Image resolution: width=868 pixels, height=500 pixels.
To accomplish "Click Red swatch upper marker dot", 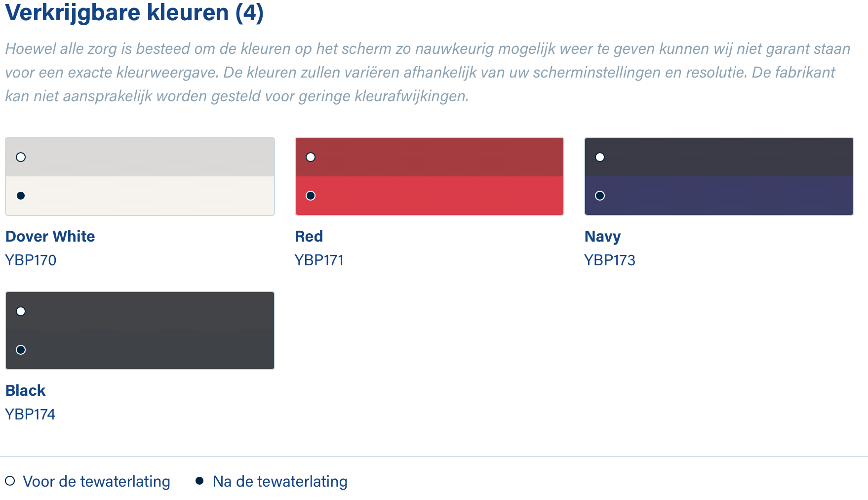I will [x=311, y=157].
